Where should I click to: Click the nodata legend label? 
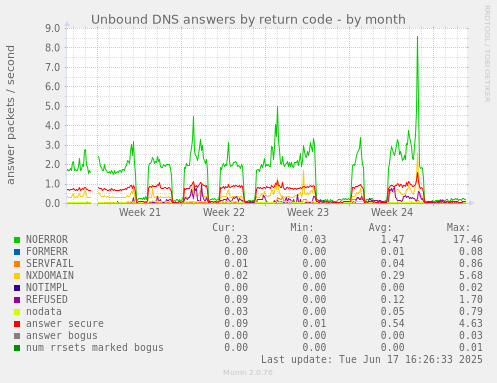pos(44,311)
